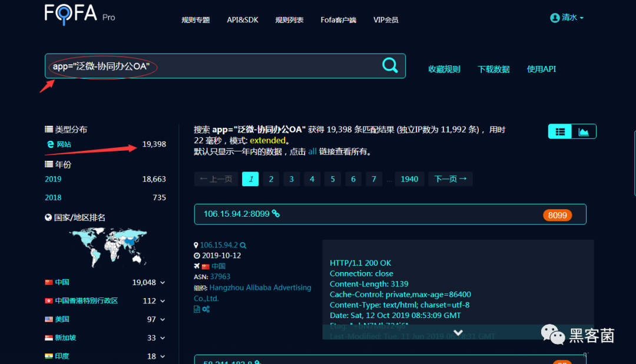Open the VIP会员 menu
Viewport: 636px width, 364px height.
click(x=386, y=20)
